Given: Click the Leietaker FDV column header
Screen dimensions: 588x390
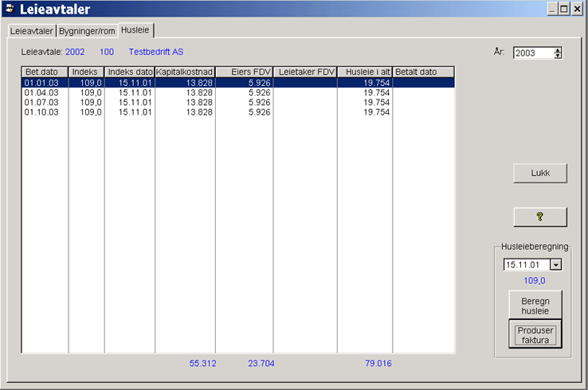Looking at the screenshot, I should (305, 72).
